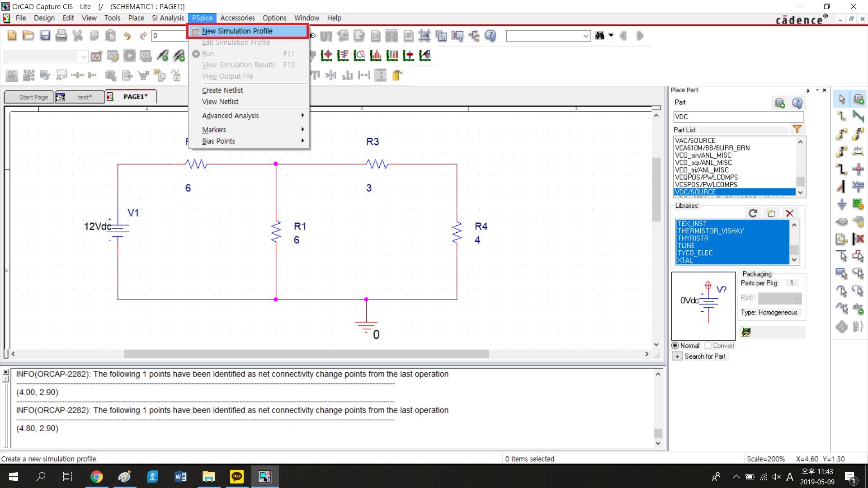Image resolution: width=868 pixels, height=488 pixels.
Task: Select the arrow Select tool in right palette
Action: tap(841, 99)
